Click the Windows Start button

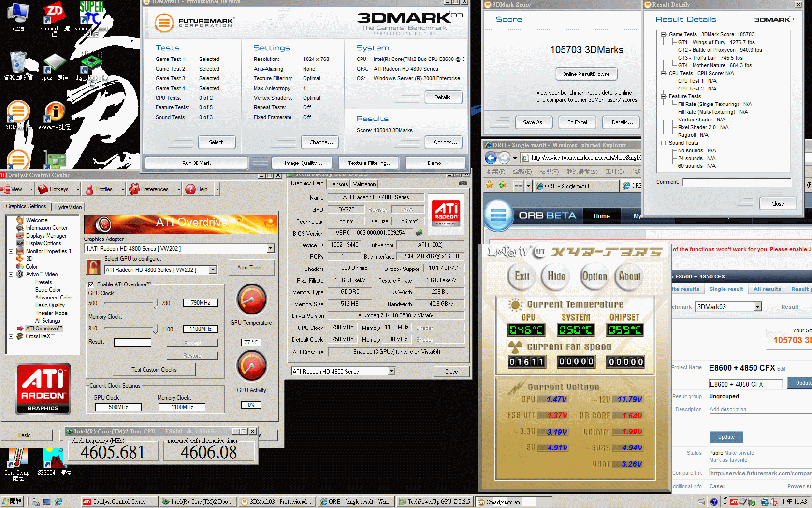12,502
